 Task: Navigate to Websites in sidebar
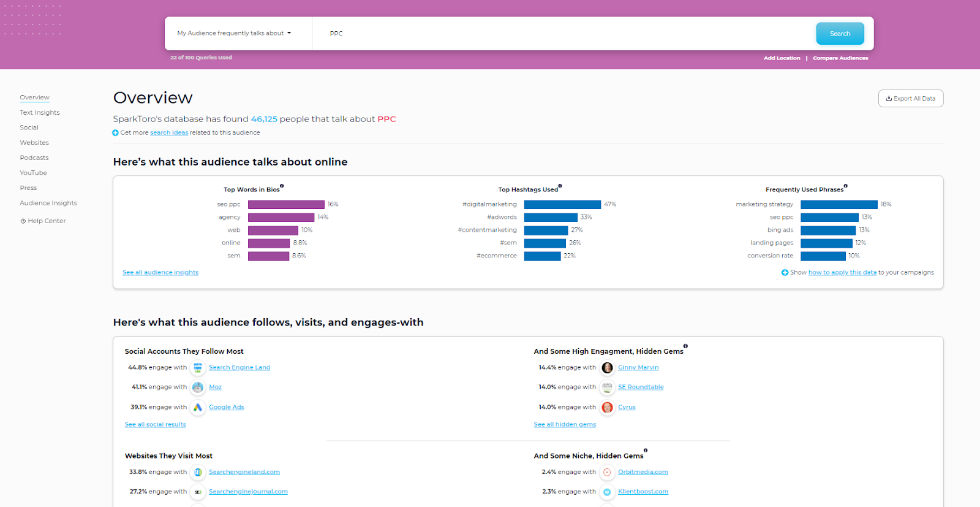[x=34, y=143]
